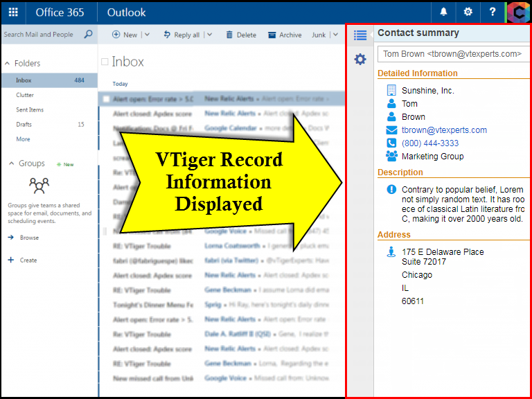Click the Marketing Group people icon
The image size is (532, 399).
pos(391,156)
